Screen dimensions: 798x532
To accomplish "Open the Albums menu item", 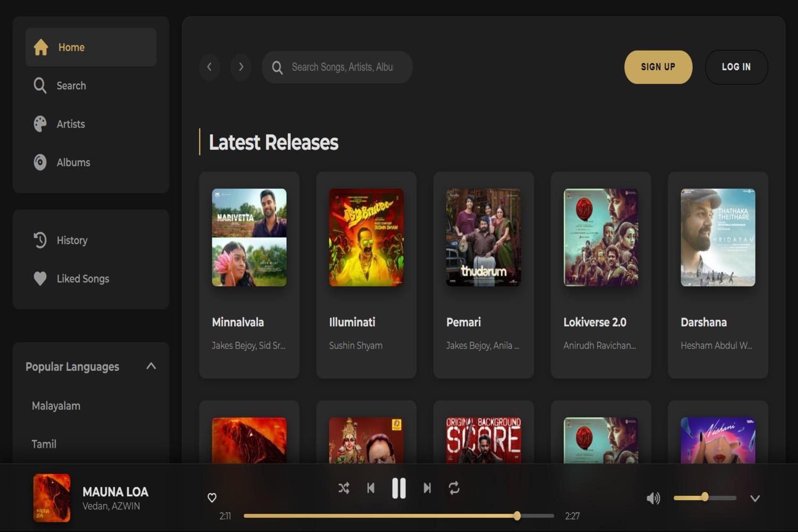I will 91,162.
